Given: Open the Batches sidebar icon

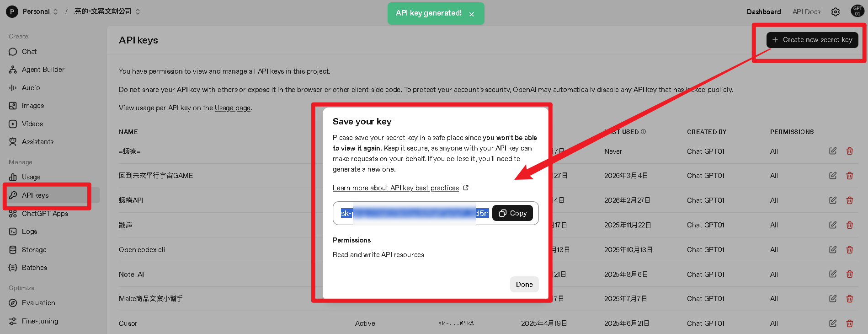Looking at the screenshot, I should pos(13,268).
